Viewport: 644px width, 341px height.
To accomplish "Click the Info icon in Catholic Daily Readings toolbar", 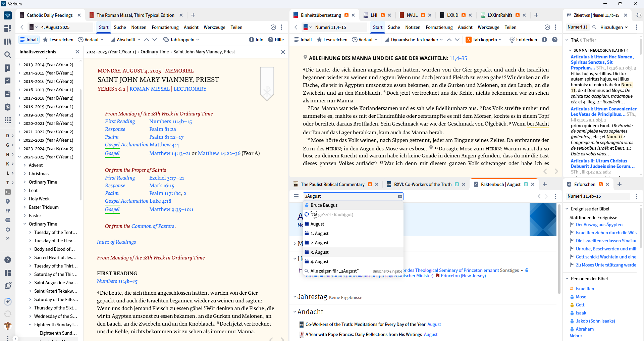I will (256, 40).
